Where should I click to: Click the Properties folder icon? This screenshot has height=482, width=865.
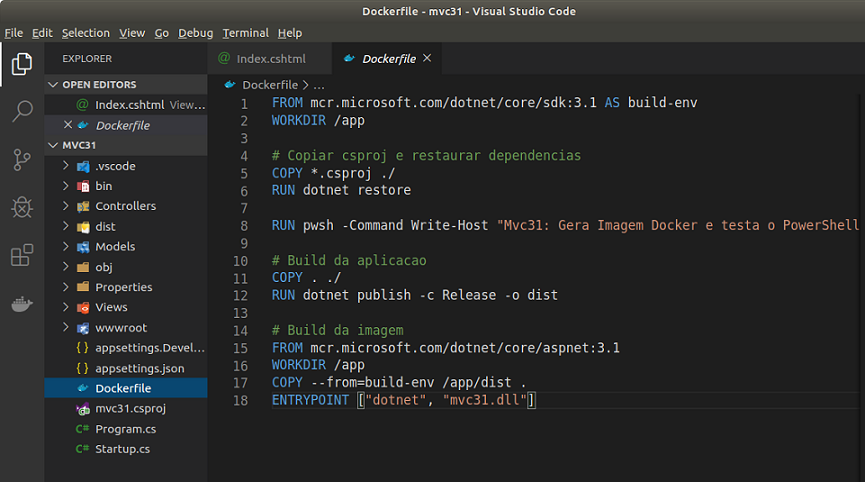(x=83, y=287)
